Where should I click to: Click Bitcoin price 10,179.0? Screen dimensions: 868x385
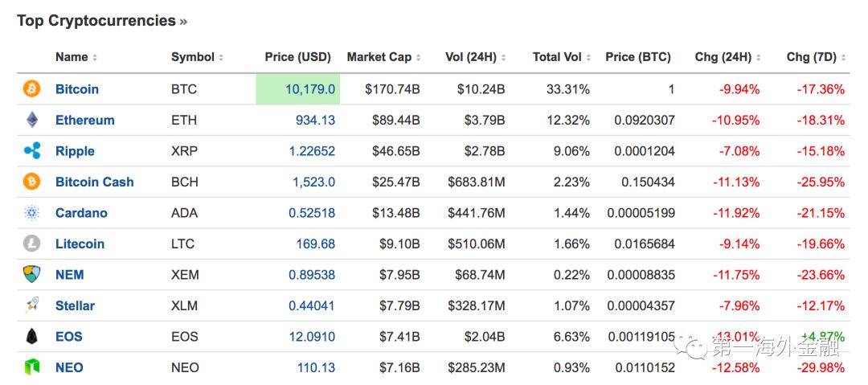pos(310,89)
